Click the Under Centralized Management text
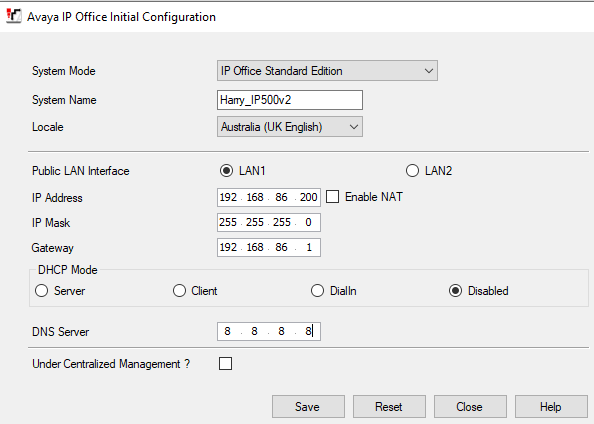This screenshot has height=424, width=594. tap(111, 364)
